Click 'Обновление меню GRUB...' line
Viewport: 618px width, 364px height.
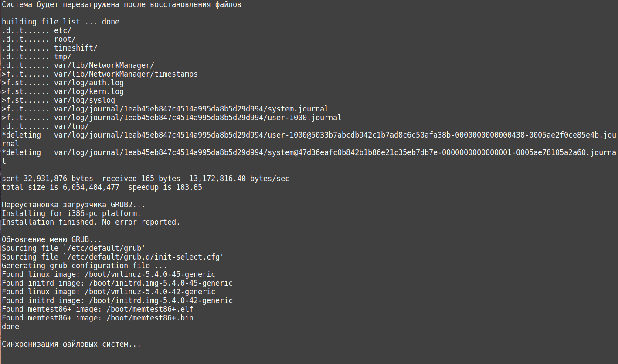click(52, 239)
